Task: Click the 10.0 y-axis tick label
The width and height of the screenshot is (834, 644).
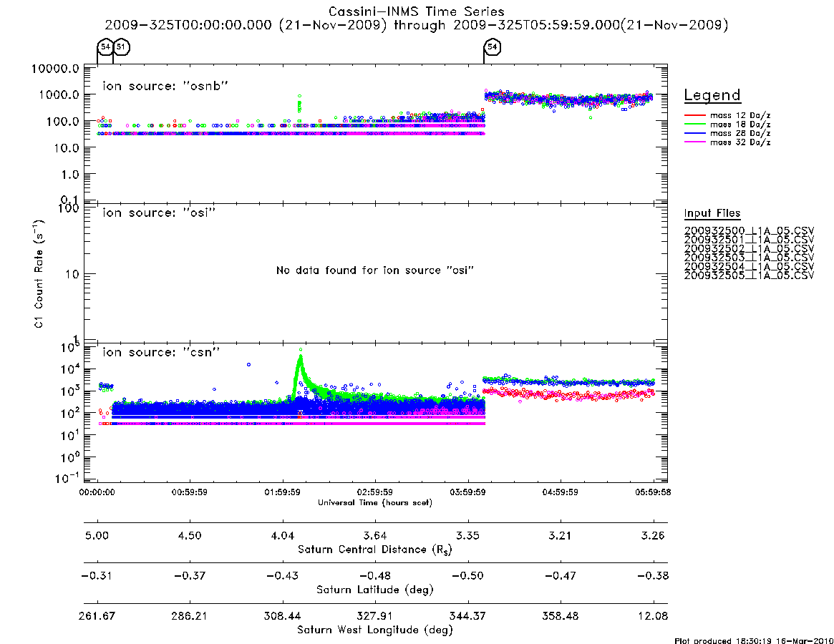Action: point(65,148)
